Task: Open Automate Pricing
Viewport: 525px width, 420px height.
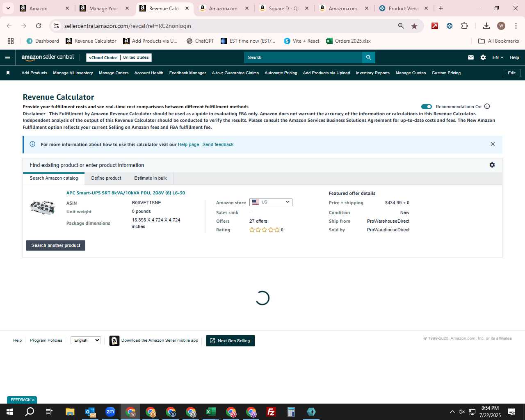Action: point(281,73)
